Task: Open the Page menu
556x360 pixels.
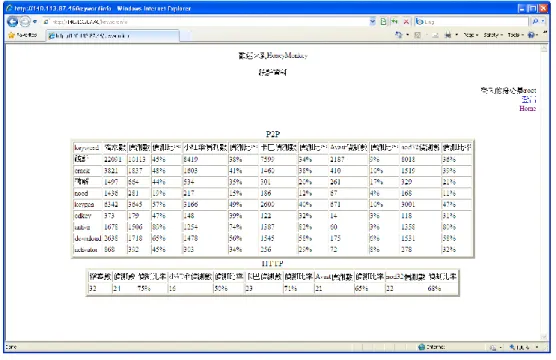Action: coord(471,35)
